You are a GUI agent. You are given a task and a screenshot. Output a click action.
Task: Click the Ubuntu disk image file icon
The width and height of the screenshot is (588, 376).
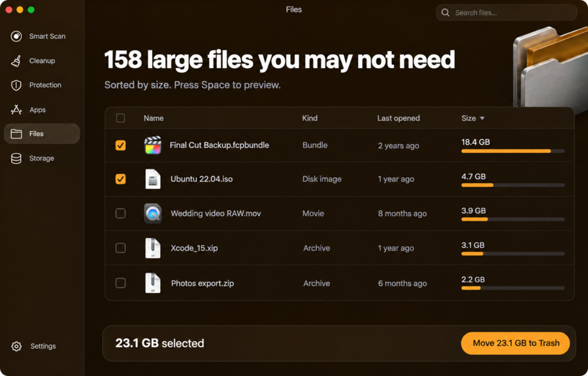point(153,179)
